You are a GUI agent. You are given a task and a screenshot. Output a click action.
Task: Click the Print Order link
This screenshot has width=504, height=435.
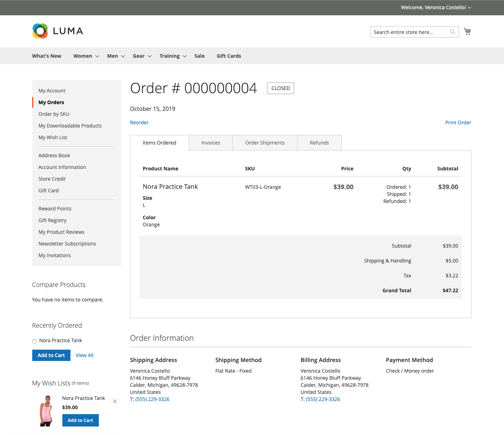tap(458, 123)
